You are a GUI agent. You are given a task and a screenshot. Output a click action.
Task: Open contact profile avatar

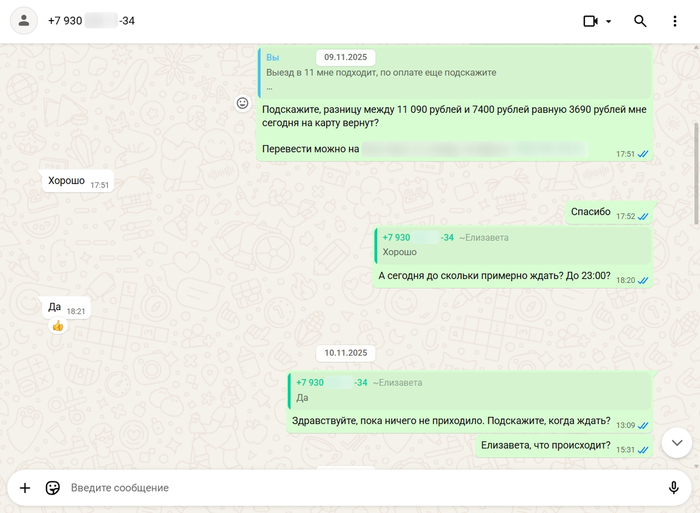pos(24,21)
